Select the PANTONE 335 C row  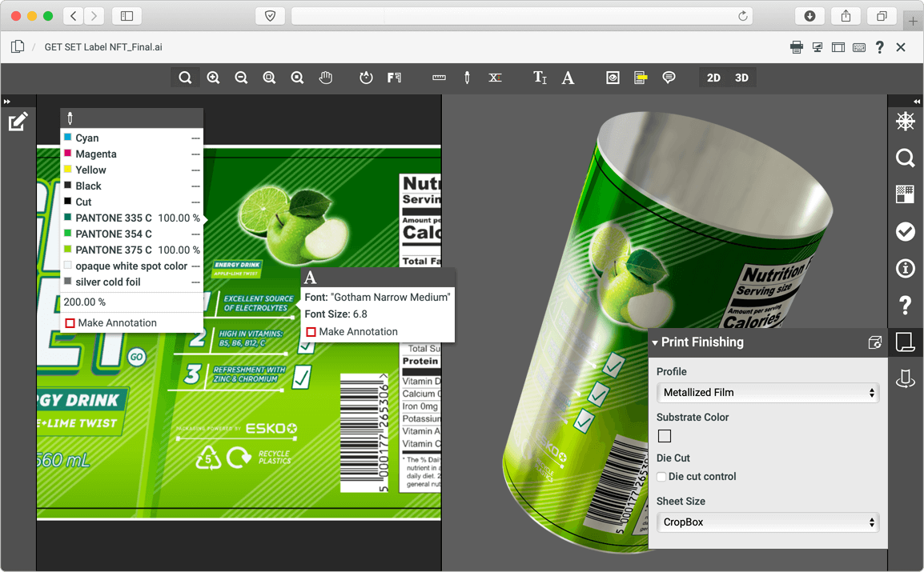(132, 218)
